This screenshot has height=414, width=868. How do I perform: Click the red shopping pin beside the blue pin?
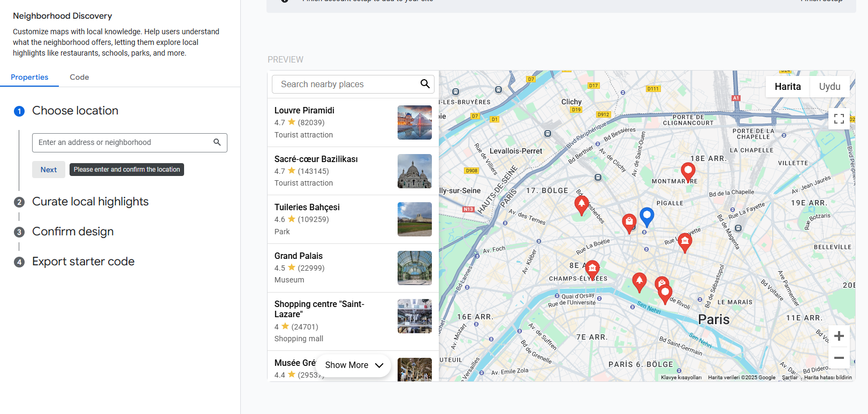click(x=629, y=223)
